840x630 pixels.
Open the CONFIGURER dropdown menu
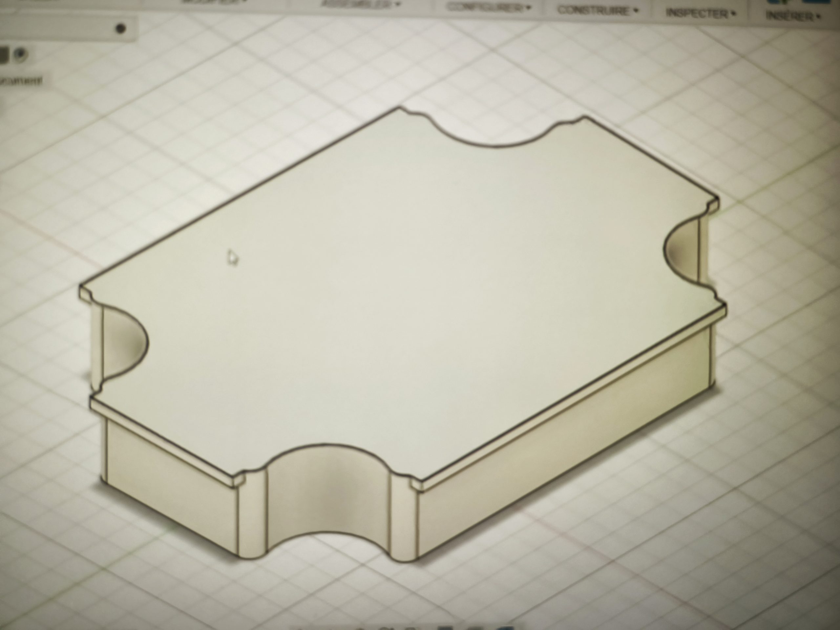[489, 8]
